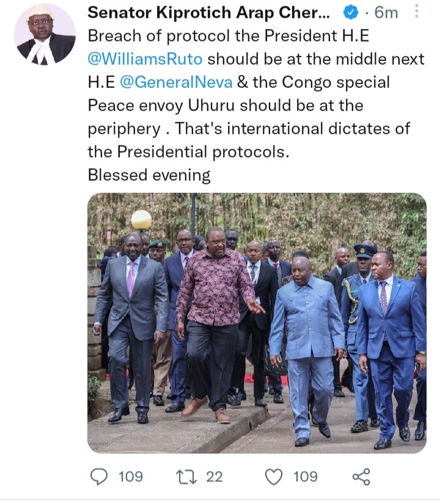Tap the pink patterned shirt in photo
Screen dimensions: 440x504
215,287
